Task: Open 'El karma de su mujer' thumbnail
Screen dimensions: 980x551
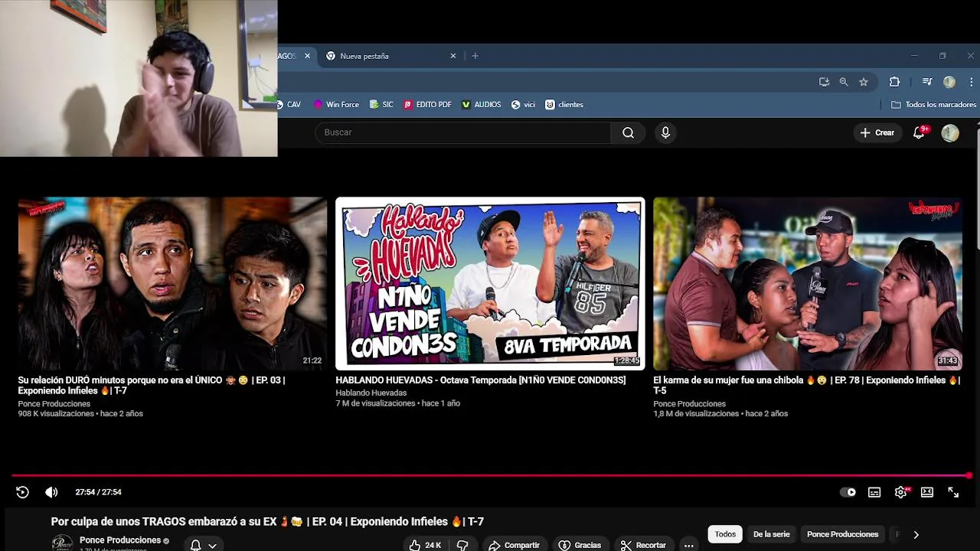Action: pos(808,283)
